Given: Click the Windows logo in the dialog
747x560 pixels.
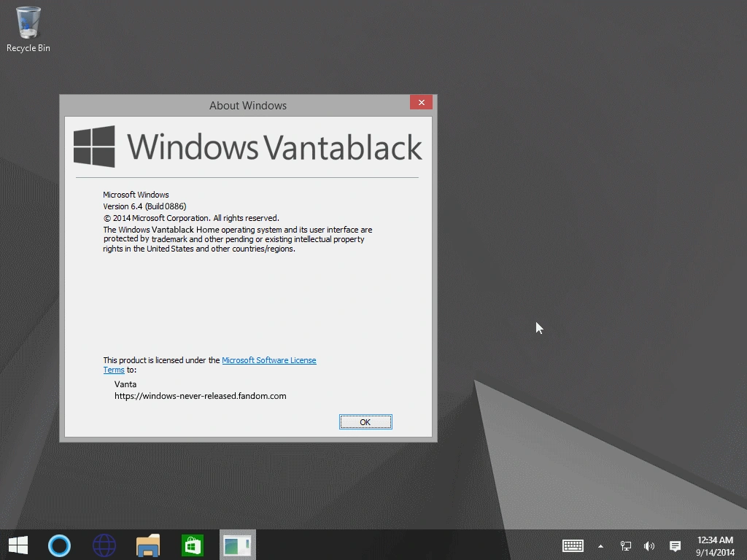Looking at the screenshot, I should pyautogui.click(x=94, y=147).
